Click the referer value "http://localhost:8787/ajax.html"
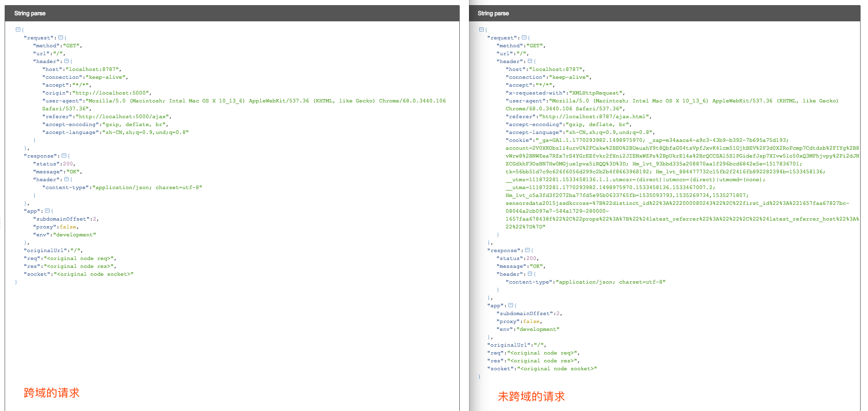 click(x=596, y=116)
